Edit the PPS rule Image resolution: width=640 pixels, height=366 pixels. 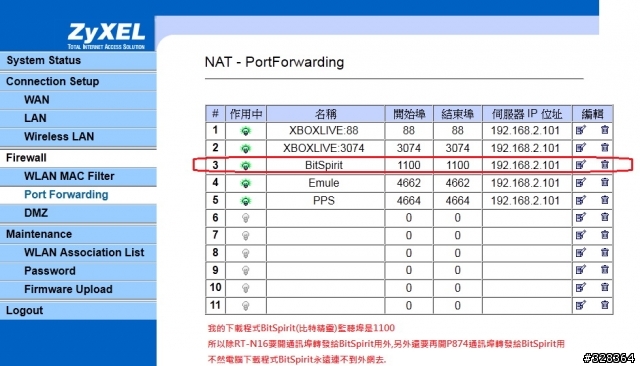580,200
